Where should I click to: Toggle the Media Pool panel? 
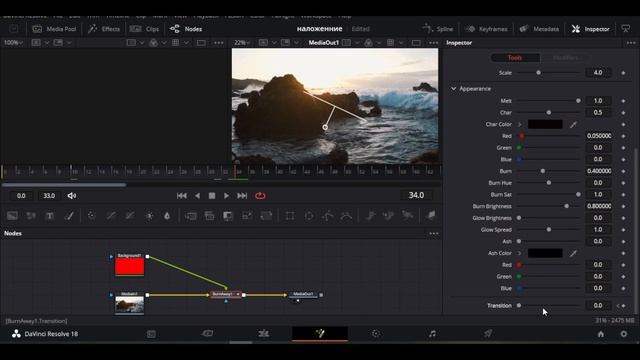click(x=54, y=29)
